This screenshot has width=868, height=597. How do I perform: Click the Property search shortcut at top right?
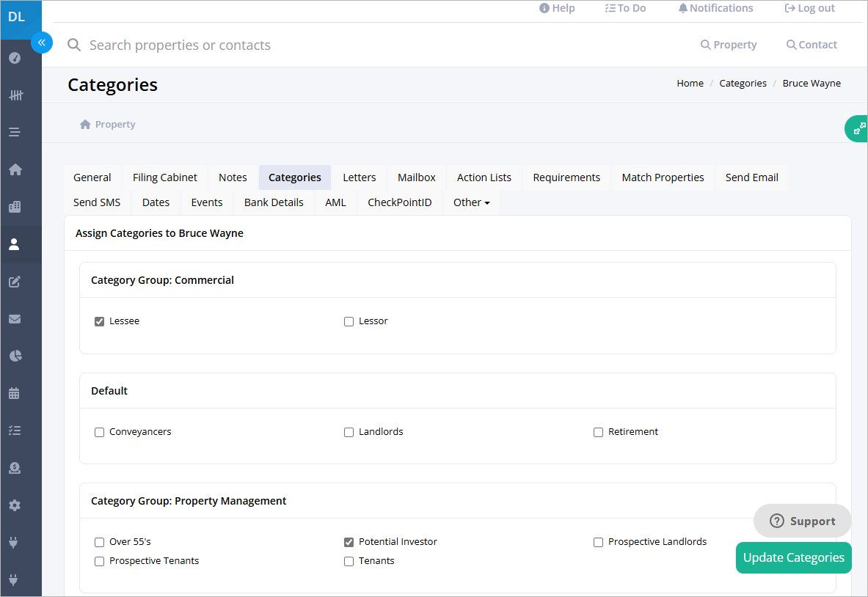(729, 45)
